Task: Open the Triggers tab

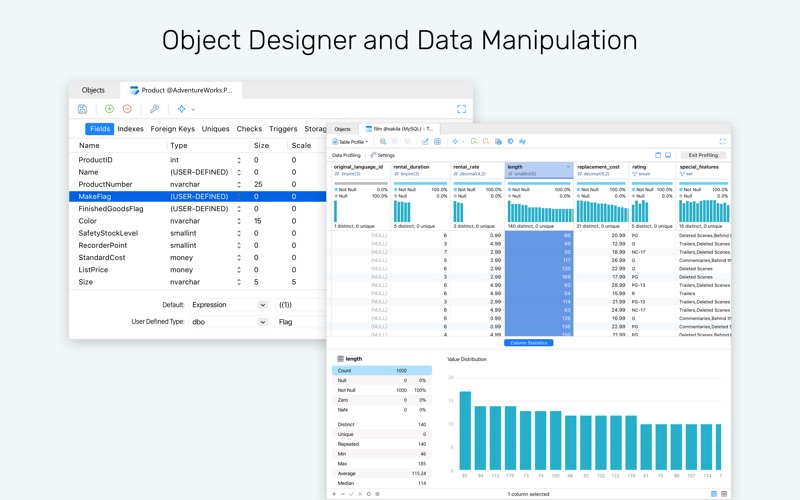Action: pos(283,129)
